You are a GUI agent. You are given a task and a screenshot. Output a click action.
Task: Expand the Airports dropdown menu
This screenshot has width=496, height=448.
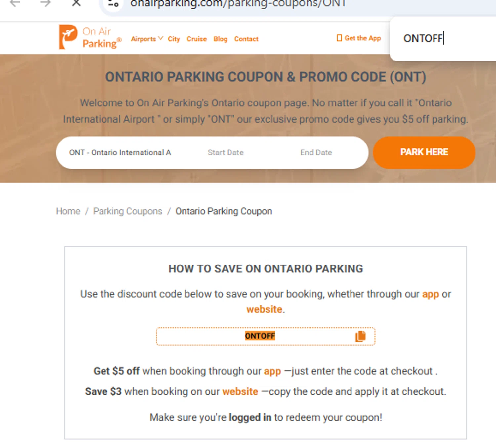(147, 39)
